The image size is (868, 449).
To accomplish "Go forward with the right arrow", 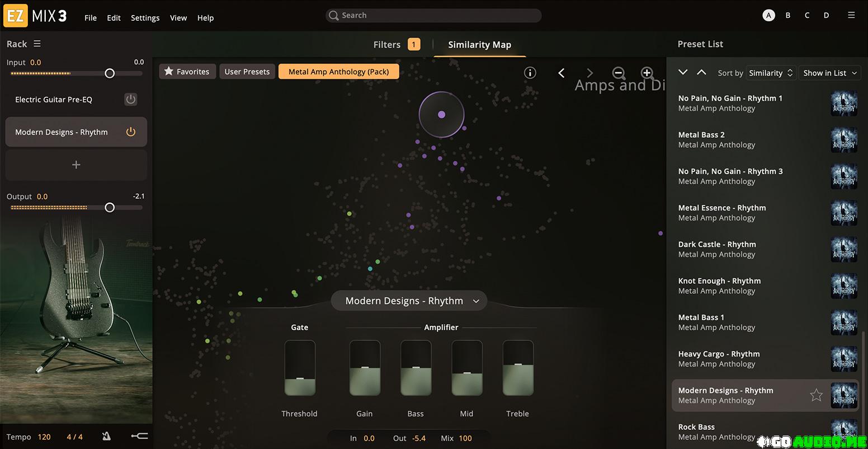I will tap(590, 73).
